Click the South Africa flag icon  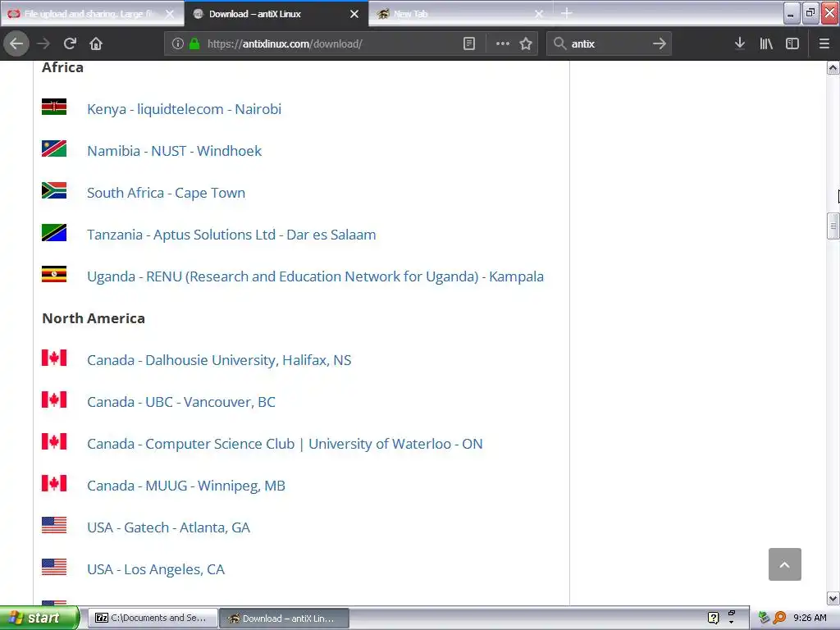pos(54,190)
